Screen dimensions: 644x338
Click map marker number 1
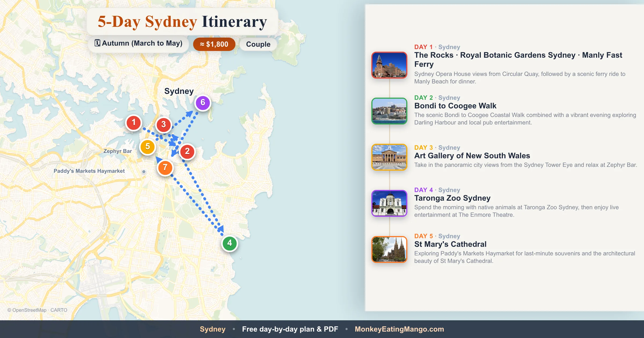[x=133, y=123]
